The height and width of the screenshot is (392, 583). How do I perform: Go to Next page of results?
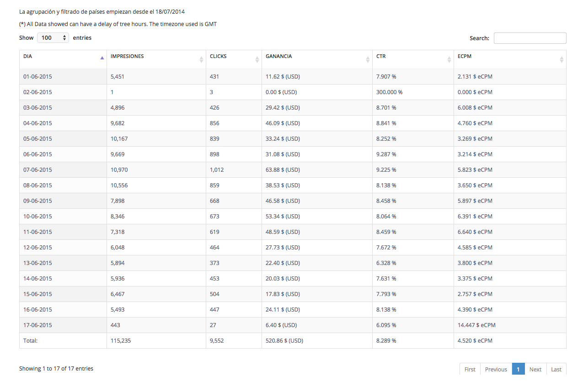[535, 369]
